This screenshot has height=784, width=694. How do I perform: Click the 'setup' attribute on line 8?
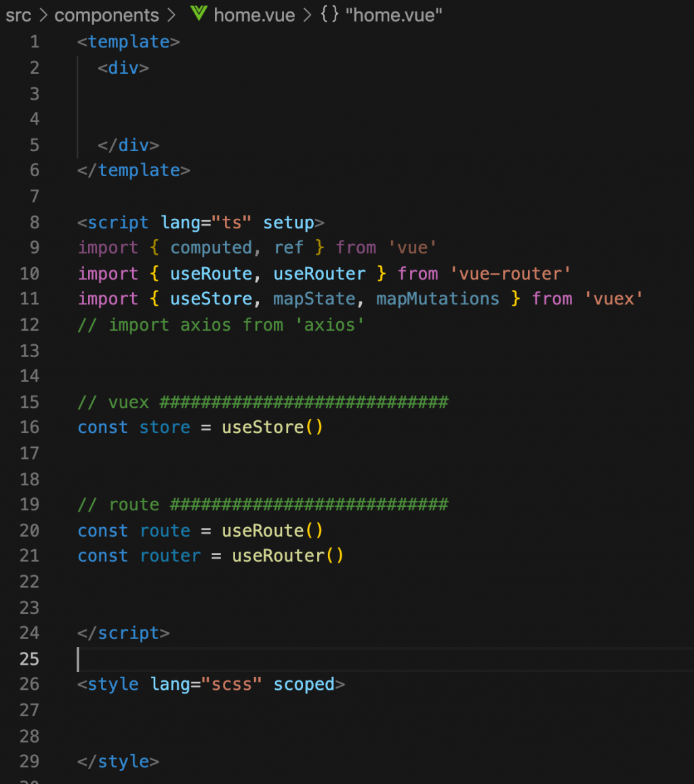pyautogui.click(x=289, y=222)
